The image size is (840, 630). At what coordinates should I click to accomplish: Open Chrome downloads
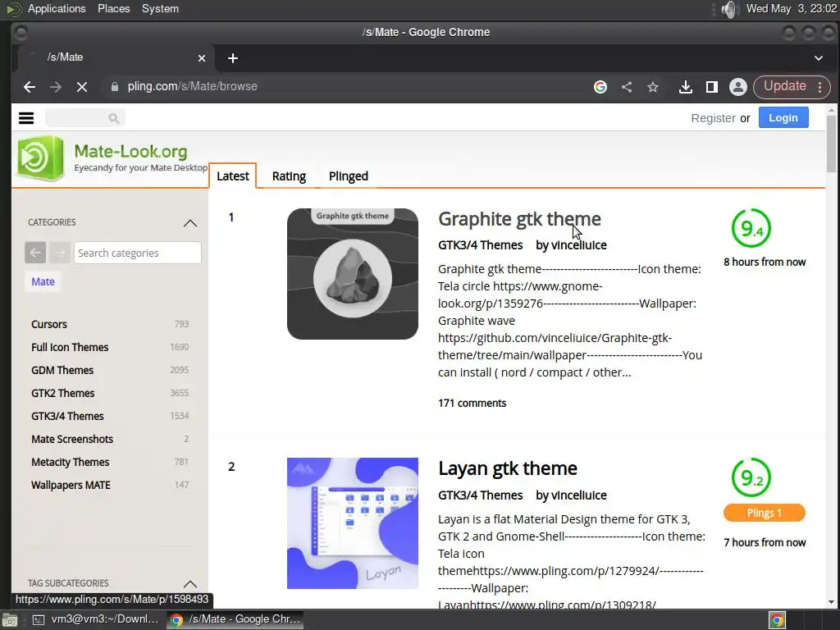(x=685, y=87)
